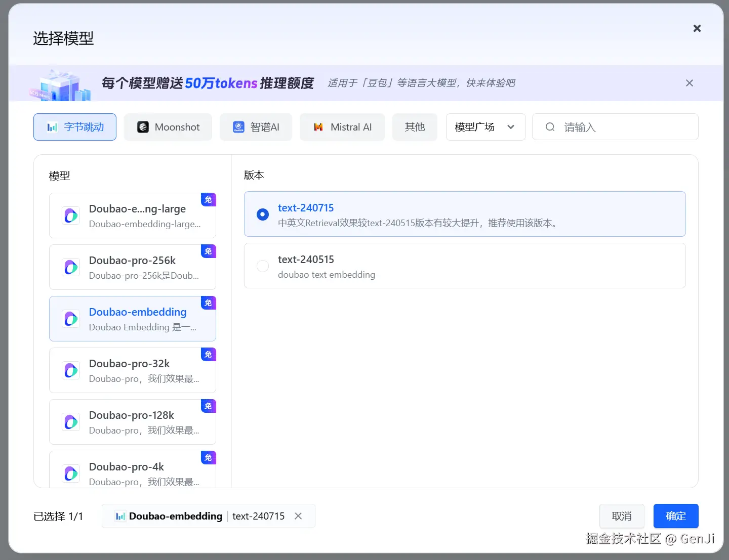The height and width of the screenshot is (560, 729).
Task: Click the search magnifier icon
Action: 550,127
